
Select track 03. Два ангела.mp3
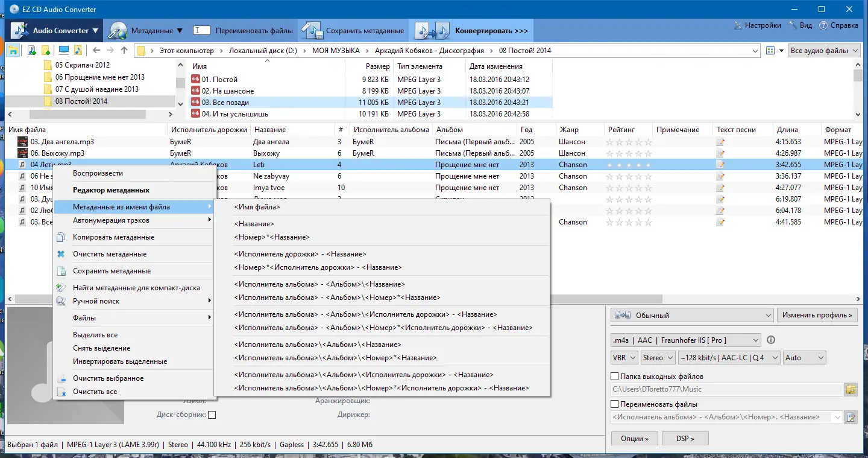click(x=62, y=142)
